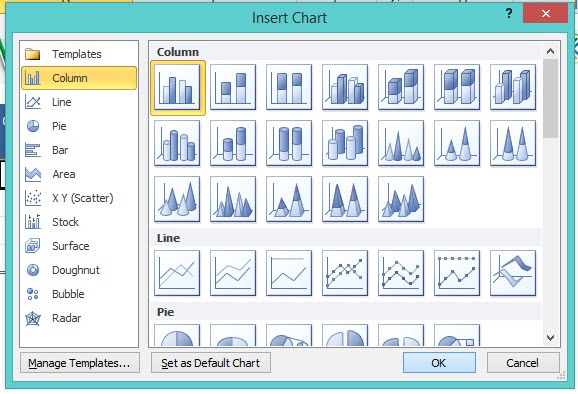Open Manage Templates dialog
Viewport: 578px width, 394px height.
pyautogui.click(x=80, y=363)
